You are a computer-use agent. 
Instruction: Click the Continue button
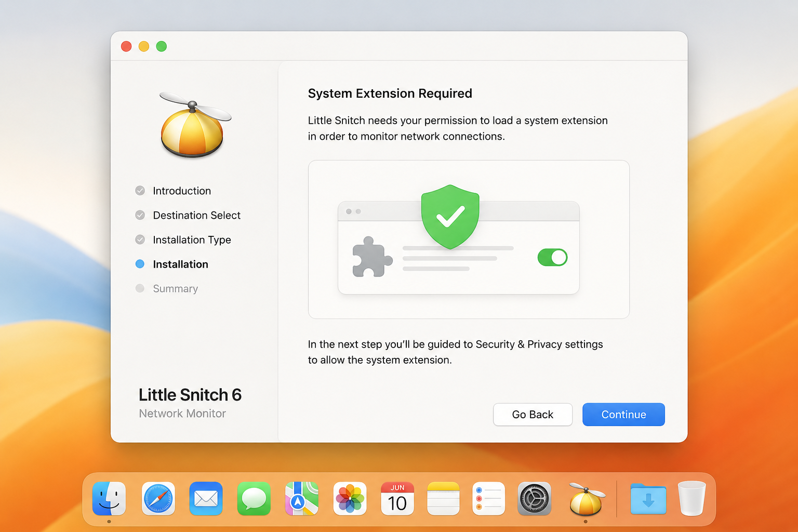(x=623, y=415)
